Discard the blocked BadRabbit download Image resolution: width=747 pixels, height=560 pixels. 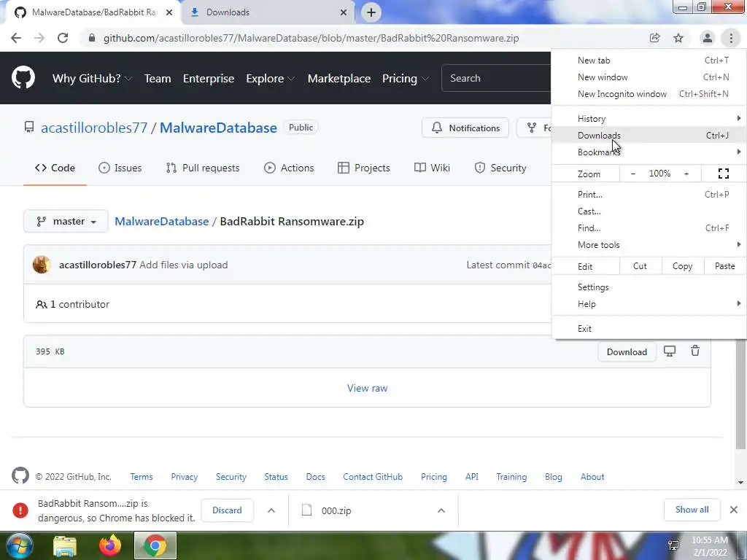(227, 510)
